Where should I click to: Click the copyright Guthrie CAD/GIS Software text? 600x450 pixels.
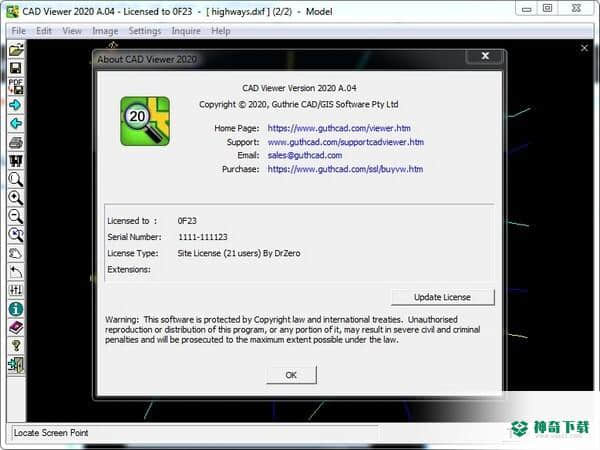point(298,104)
